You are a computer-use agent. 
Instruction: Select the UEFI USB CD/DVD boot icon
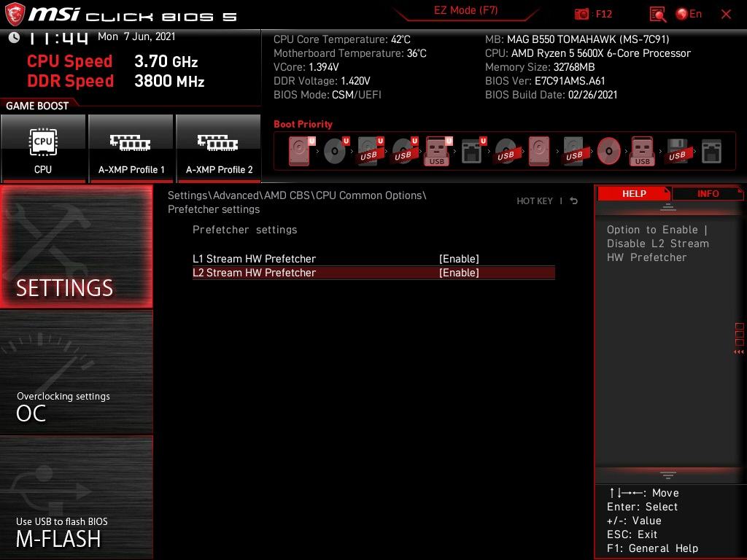click(x=405, y=151)
